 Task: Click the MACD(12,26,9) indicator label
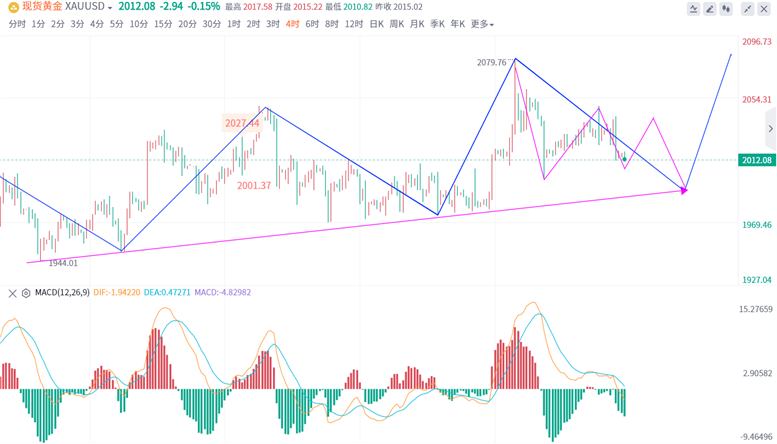[x=62, y=293]
